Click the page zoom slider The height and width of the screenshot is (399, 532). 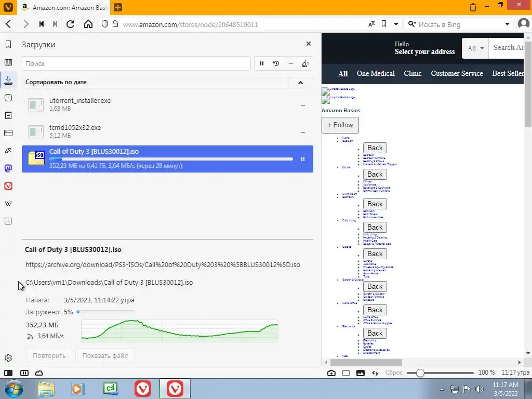point(440,373)
